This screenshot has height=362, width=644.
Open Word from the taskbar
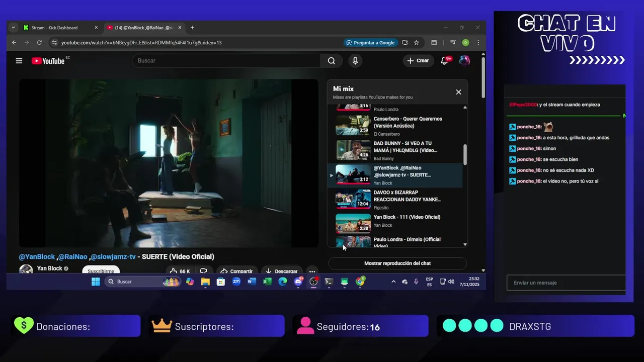click(252, 282)
